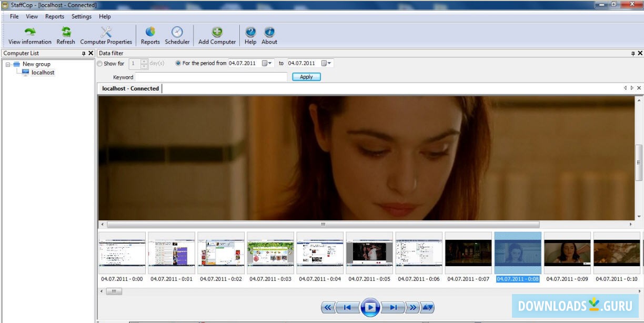The height and width of the screenshot is (323, 644).
Task: Fast forward with the double right arrow control
Action: coord(412,307)
